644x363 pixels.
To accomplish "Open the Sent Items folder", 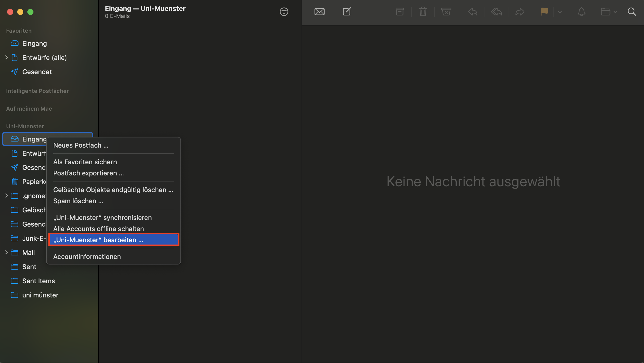I will coord(38,281).
